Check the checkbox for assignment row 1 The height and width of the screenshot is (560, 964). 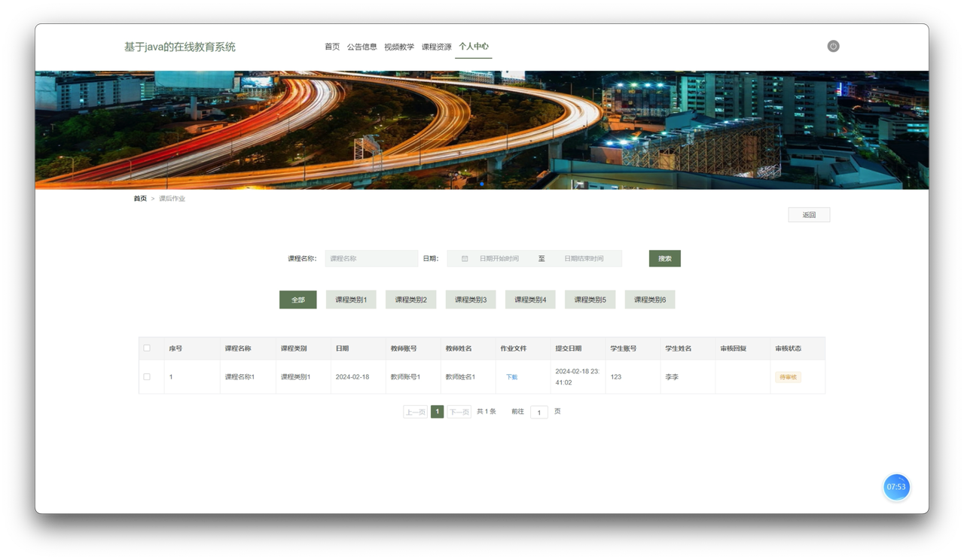147,376
